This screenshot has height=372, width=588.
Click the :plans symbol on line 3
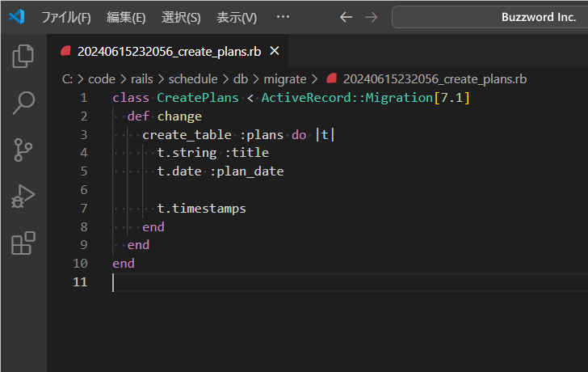[x=262, y=135]
